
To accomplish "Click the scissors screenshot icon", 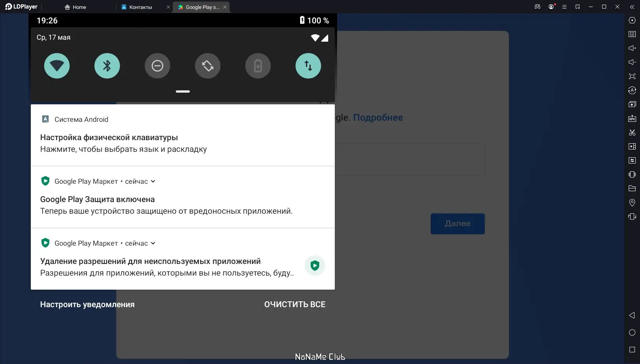I will pyautogui.click(x=632, y=132).
